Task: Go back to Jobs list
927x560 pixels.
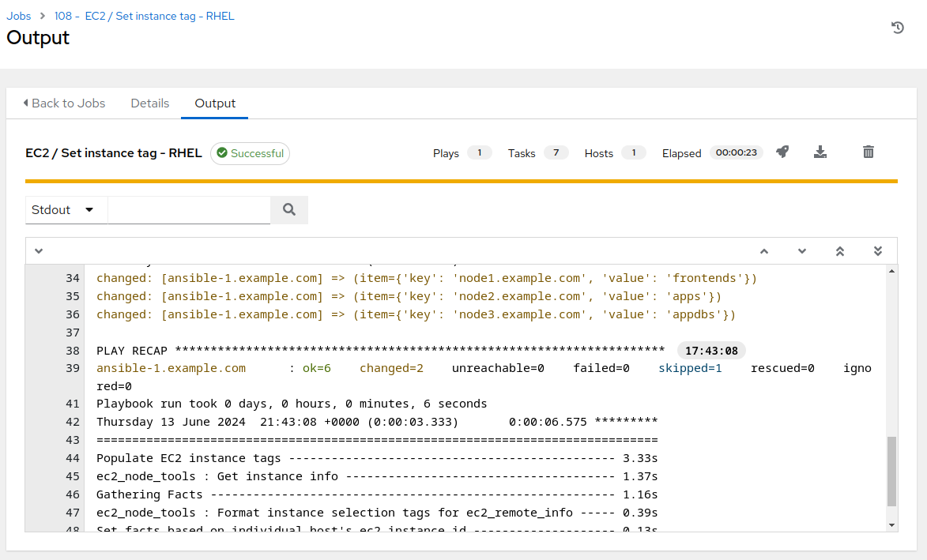Action: click(65, 103)
